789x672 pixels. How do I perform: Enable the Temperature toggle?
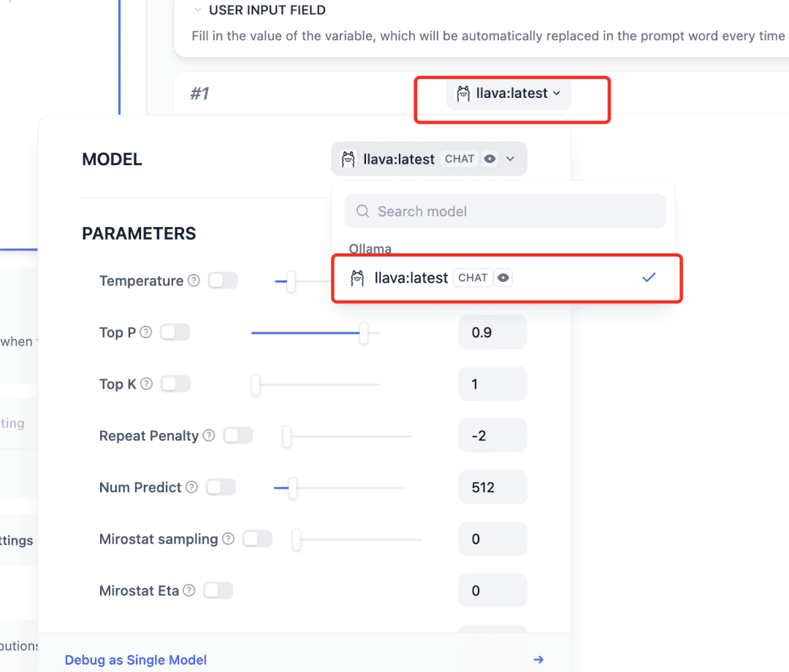(222, 280)
